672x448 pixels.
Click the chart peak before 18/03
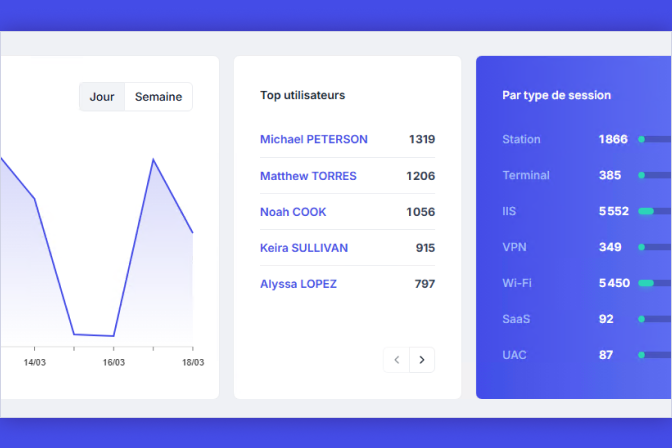(153, 160)
